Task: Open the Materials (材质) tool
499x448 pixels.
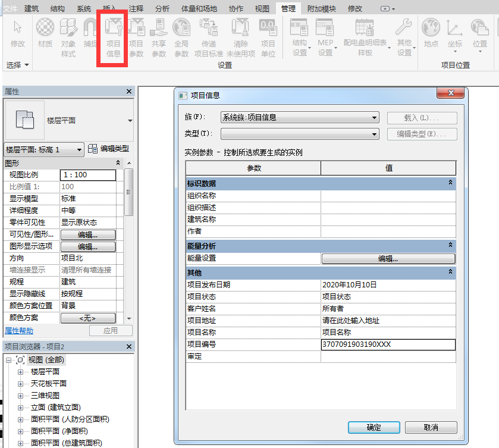Action: (x=45, y=33)
